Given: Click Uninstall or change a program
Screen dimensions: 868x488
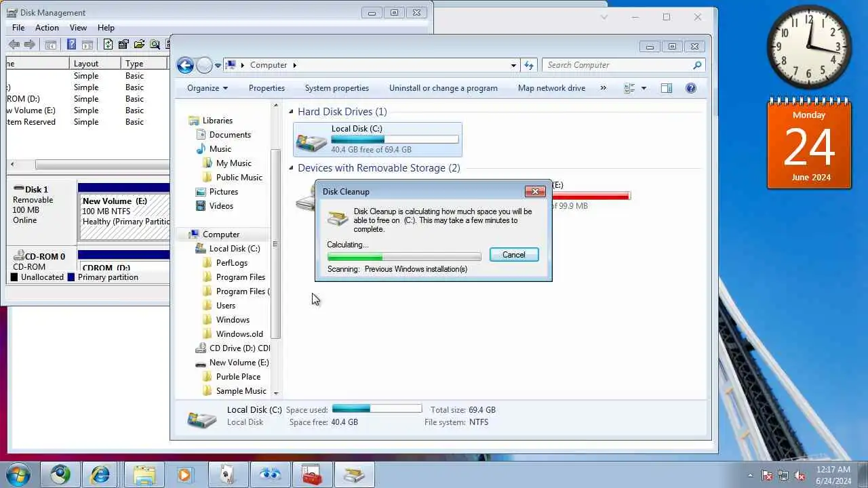Looking at the screenshot, I should (x=443, y=88).
